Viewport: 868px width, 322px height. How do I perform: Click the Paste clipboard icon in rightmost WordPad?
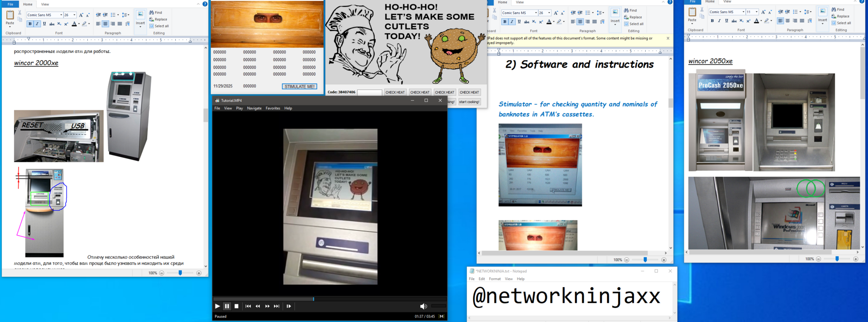click(x=692, y=14)
